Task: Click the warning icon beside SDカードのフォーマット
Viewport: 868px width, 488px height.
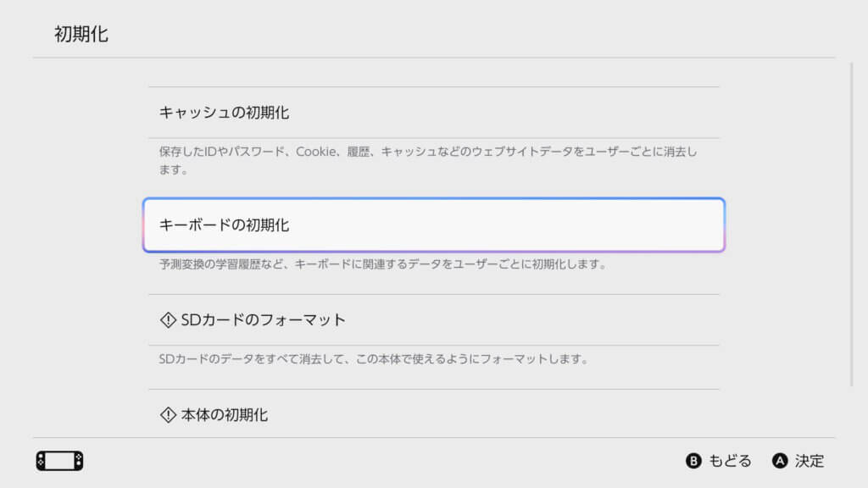Action: click(168, 320)
